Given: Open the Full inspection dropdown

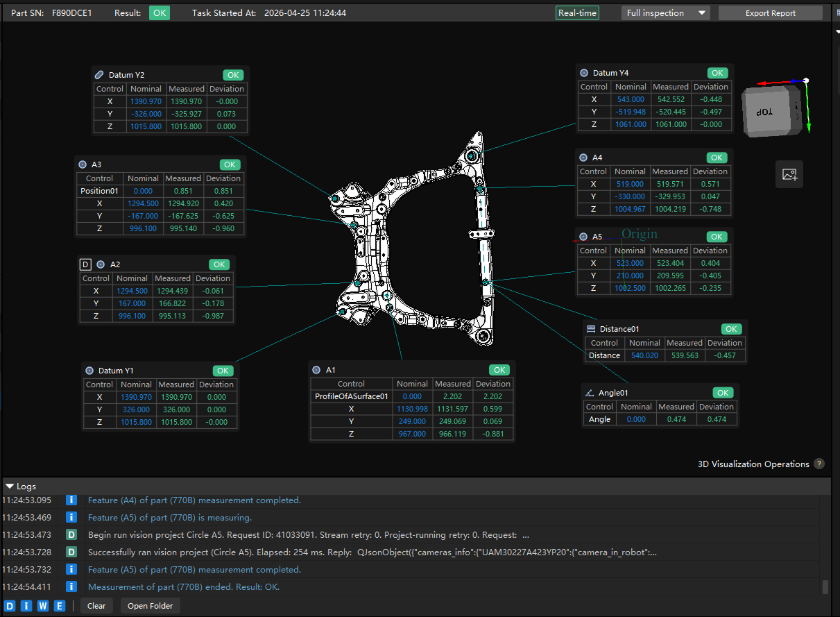Looking at the screenshot, I should 665,13.
